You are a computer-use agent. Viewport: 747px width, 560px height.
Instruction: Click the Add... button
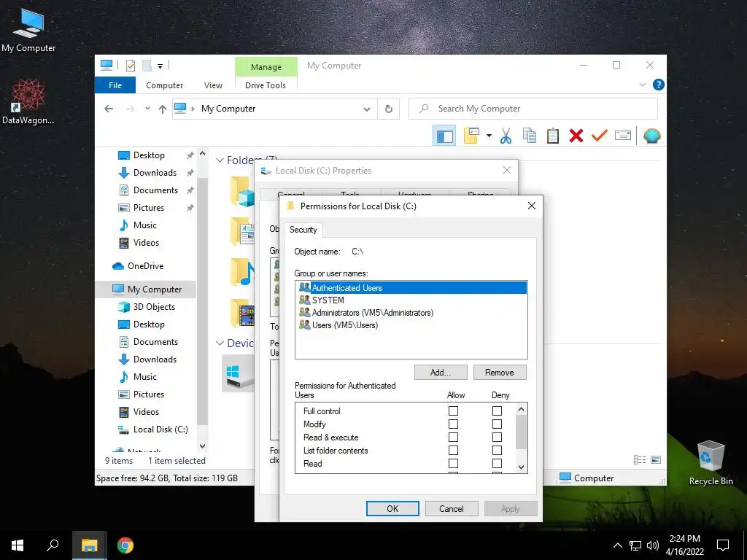coord(441,373)
